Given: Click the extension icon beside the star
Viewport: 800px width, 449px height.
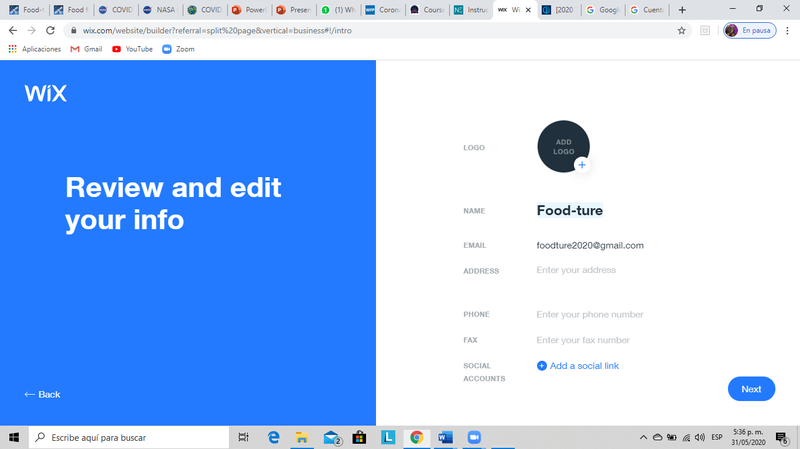Looking at the screenshot, I should [705, 31].
